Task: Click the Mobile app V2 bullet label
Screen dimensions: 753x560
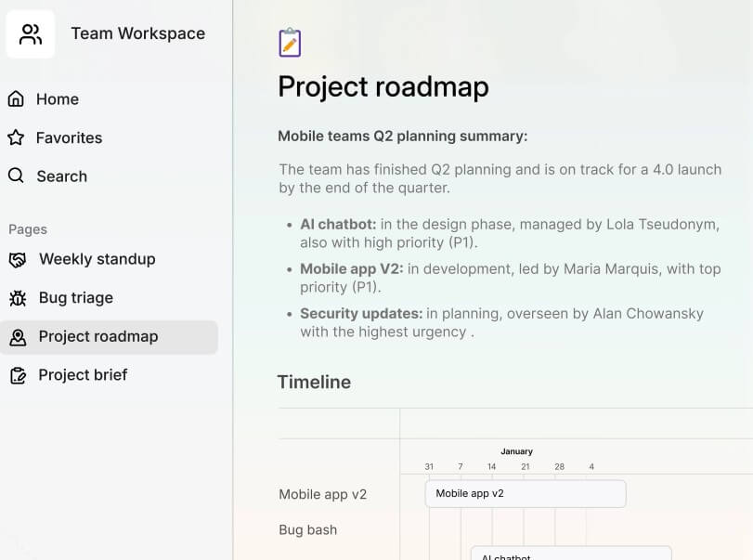Action: pyautogui.click(x=352, y=269)
